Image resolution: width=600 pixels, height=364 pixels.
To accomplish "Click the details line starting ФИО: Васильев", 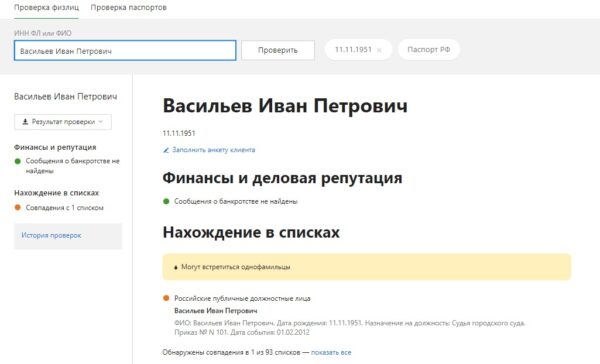I will [x=349, y=323].
